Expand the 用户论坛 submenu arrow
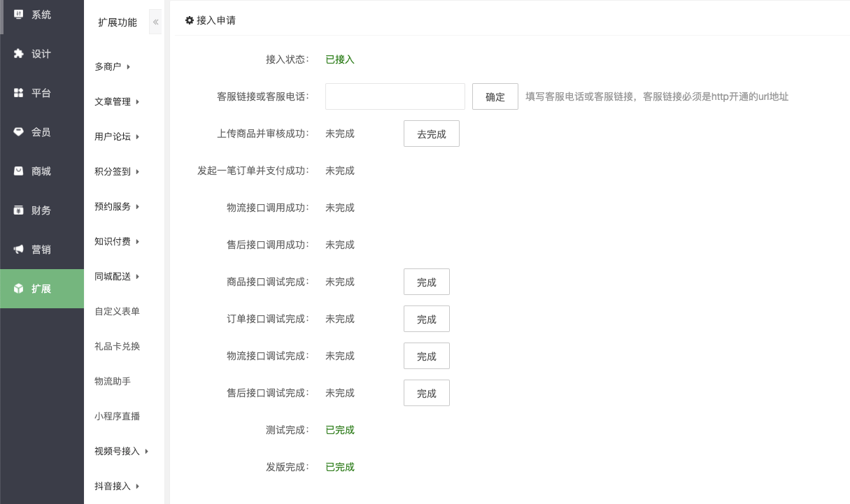Screen dimensions: 850x504 tap(138, 137)
